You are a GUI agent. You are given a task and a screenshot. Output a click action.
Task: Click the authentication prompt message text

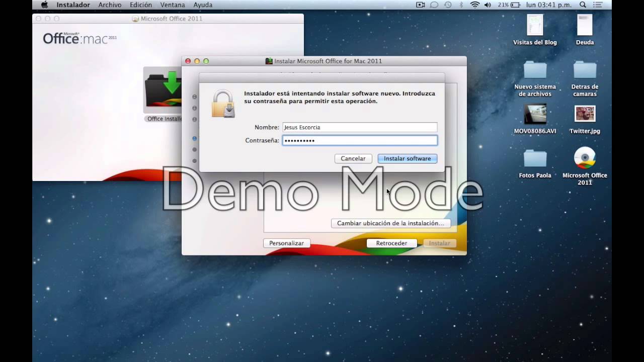click(x=340, y=97)
